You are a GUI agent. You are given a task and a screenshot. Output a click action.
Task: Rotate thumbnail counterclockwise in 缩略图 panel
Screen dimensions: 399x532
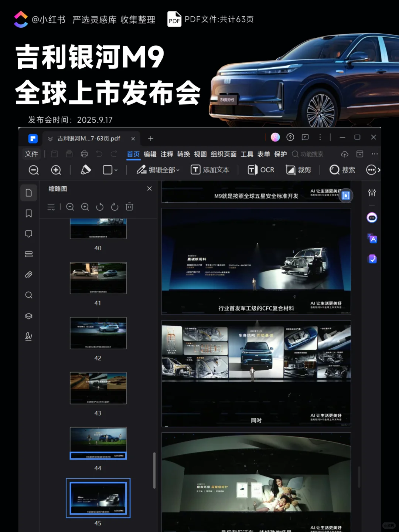tap(100, 207)
